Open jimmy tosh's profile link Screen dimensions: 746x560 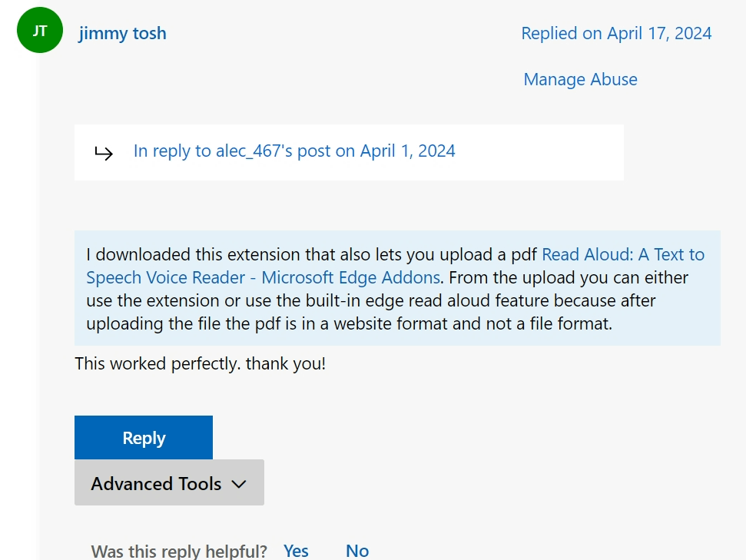point(122,33)
